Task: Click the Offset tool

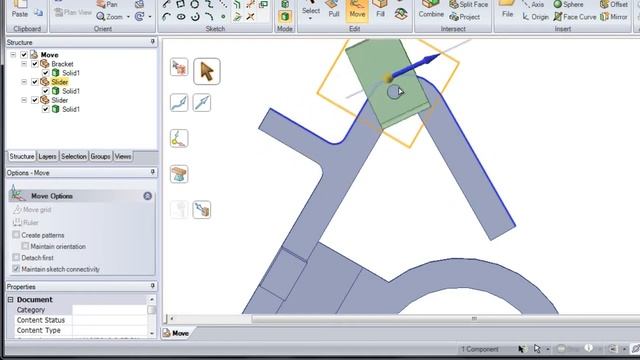Action: pos(614,4)
